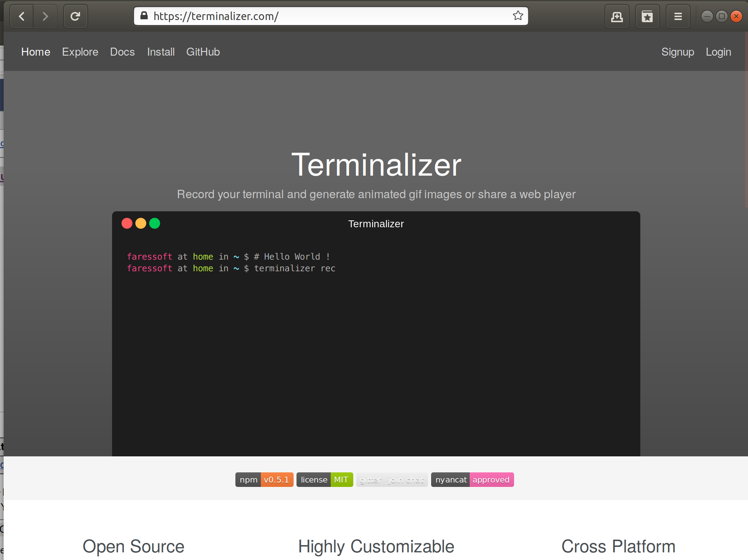Viewport: 748px width, 560px height.
Task: Click the green traffic-light dot on terminal window
Action: [x=155, y=223]
